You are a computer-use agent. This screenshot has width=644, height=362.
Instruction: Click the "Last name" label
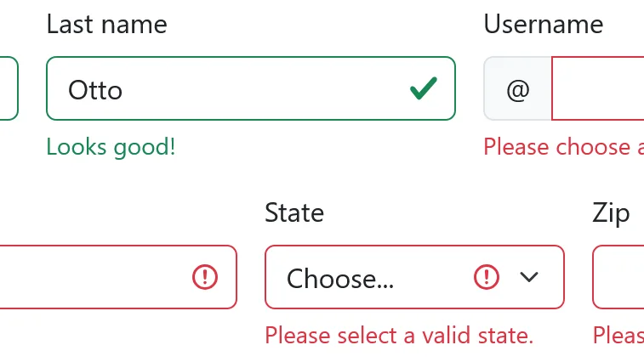(x=106, y=25)
